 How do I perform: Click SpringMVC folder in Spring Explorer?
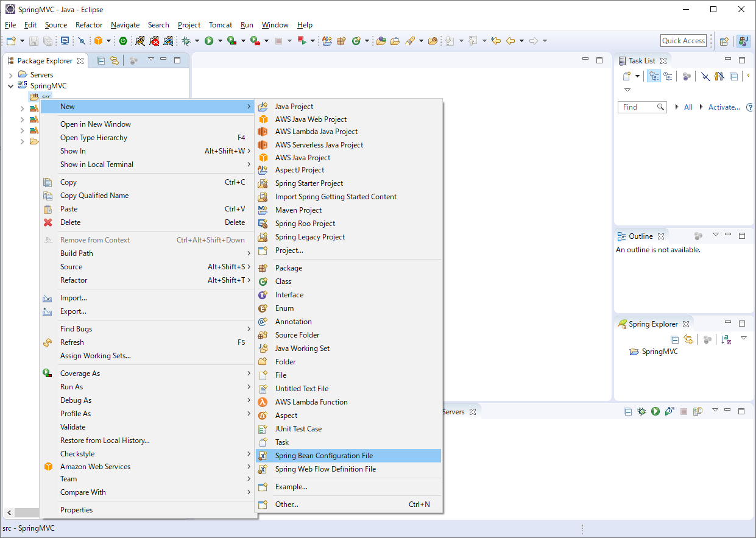point(654,352)
